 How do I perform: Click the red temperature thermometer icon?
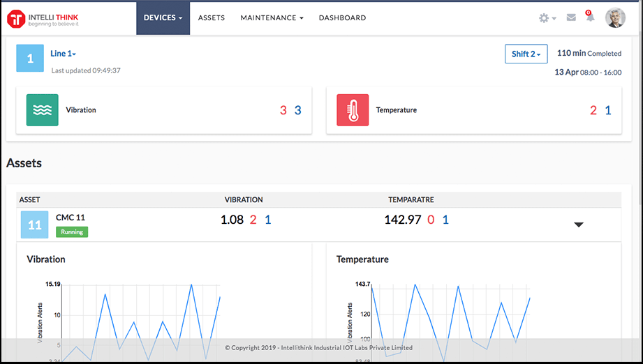click(x=353, y=110)
